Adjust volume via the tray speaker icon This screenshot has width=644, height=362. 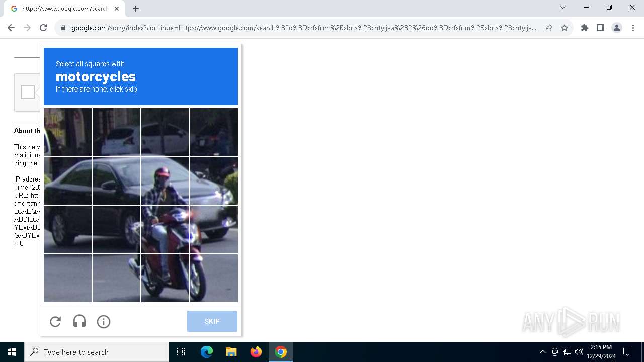pos(579,352)
